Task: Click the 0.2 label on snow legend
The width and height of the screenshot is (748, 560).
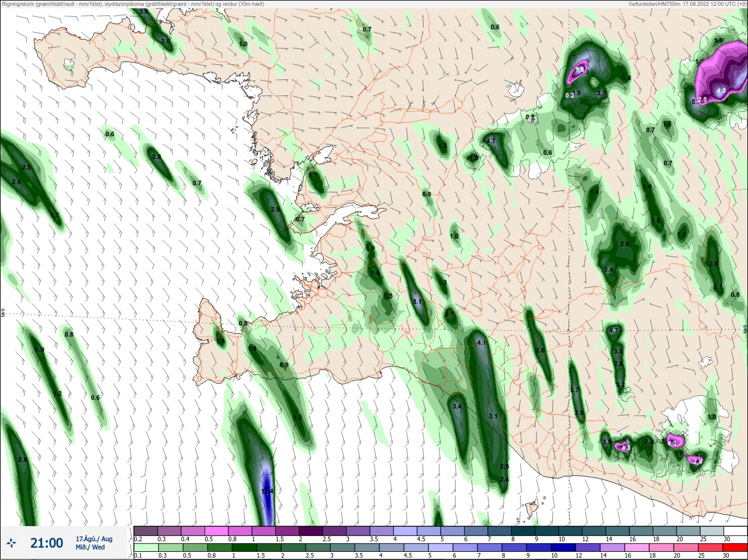Action: coord(138,539)
